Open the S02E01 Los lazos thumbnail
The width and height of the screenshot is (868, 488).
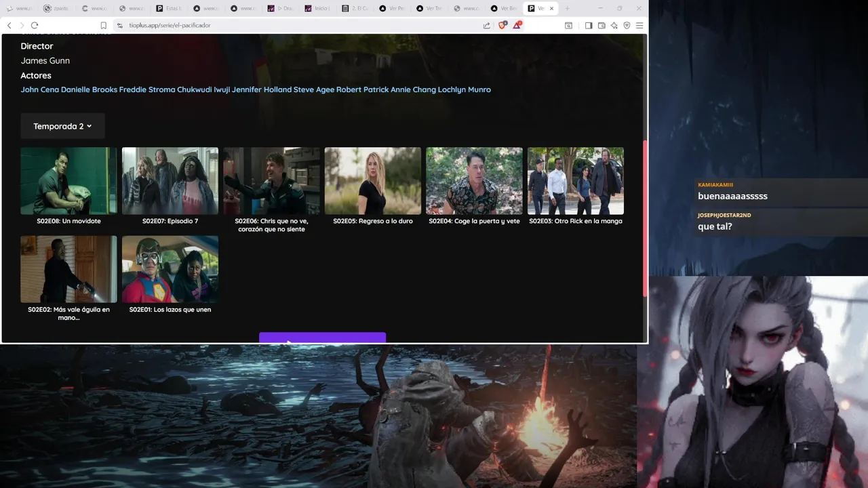[170, 269]
